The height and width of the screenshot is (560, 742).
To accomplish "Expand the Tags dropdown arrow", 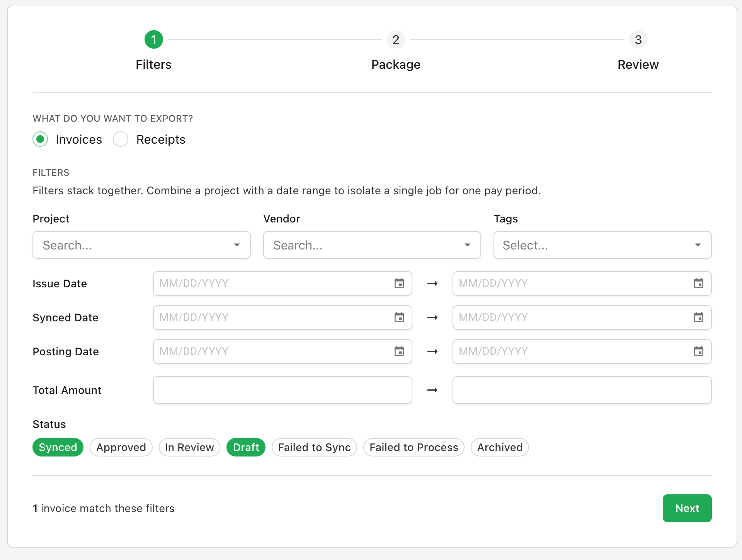I will coord(698,245).
